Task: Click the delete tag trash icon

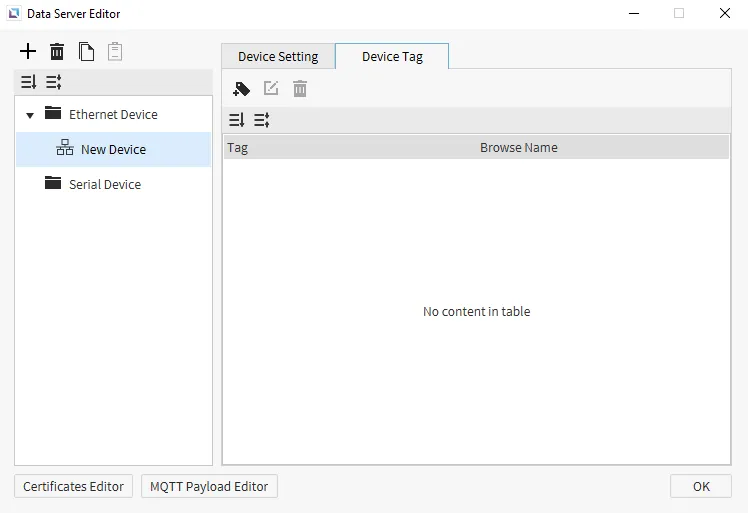Action: 300,89
